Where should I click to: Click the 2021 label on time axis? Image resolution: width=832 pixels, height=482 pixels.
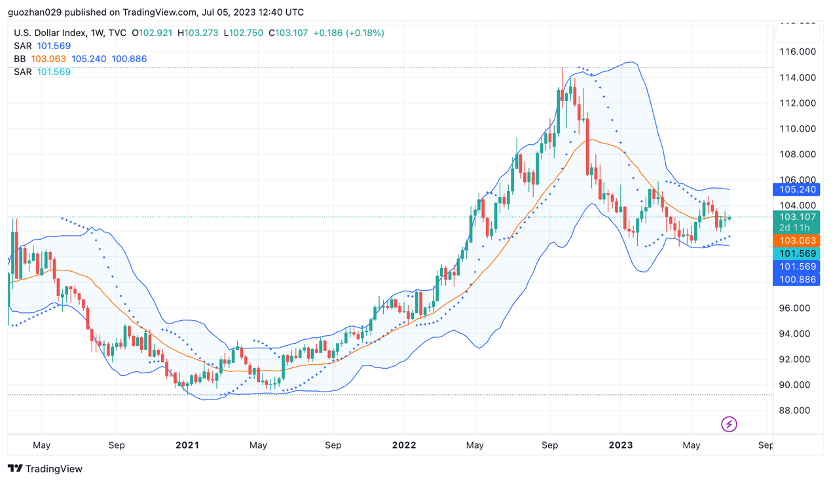tap(187, 445)
